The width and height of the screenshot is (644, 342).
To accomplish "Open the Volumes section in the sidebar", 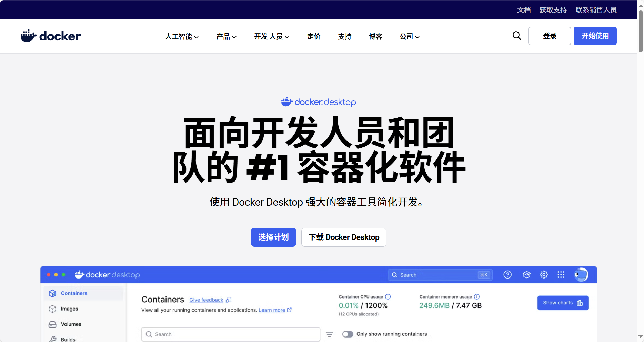I will pyautogui.click(x=70, y=324).
